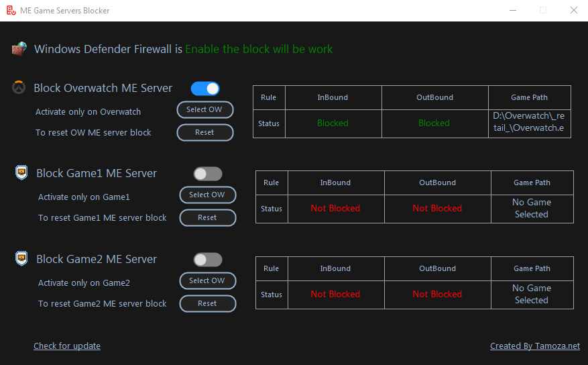588x365 pixels.
Task: Reset the OW ME server block
Action: click(205, 133)
